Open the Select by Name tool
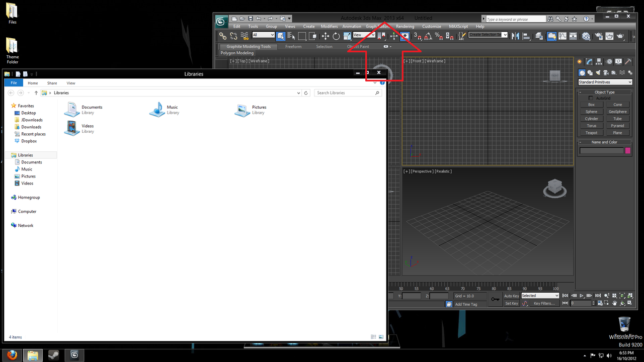The height and width of the screenshot is (362, 644). [291, 36]
